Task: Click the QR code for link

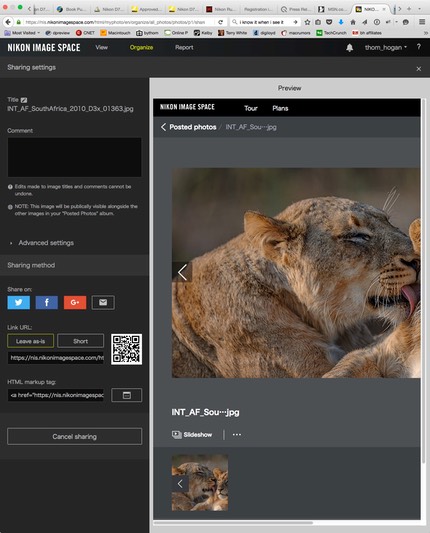Action: click(126, 349)
